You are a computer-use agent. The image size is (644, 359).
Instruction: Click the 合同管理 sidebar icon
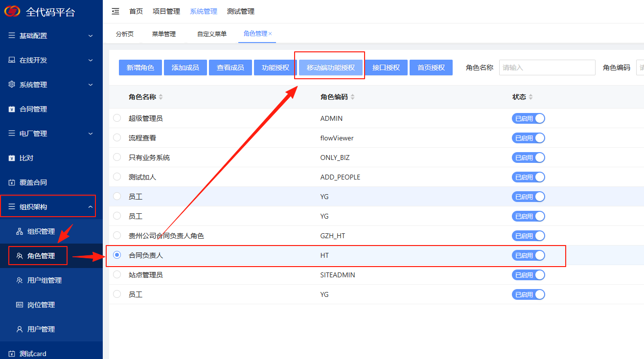[x=12, y=109]
